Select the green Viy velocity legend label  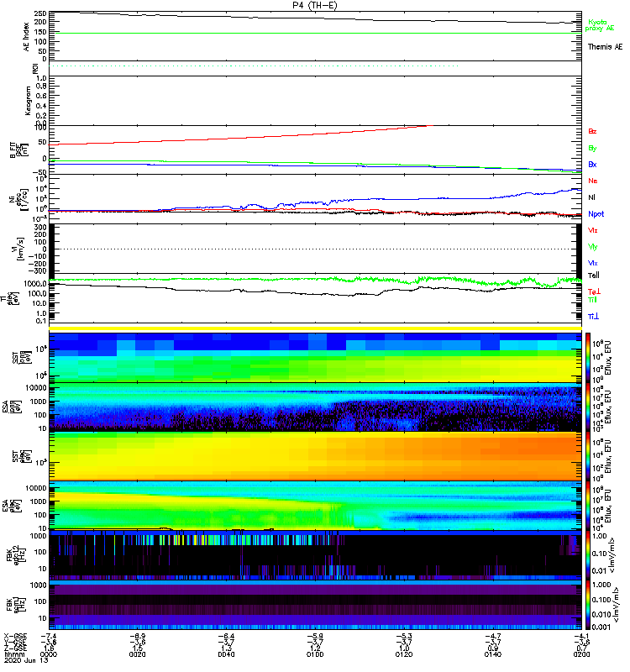[593, 247]
